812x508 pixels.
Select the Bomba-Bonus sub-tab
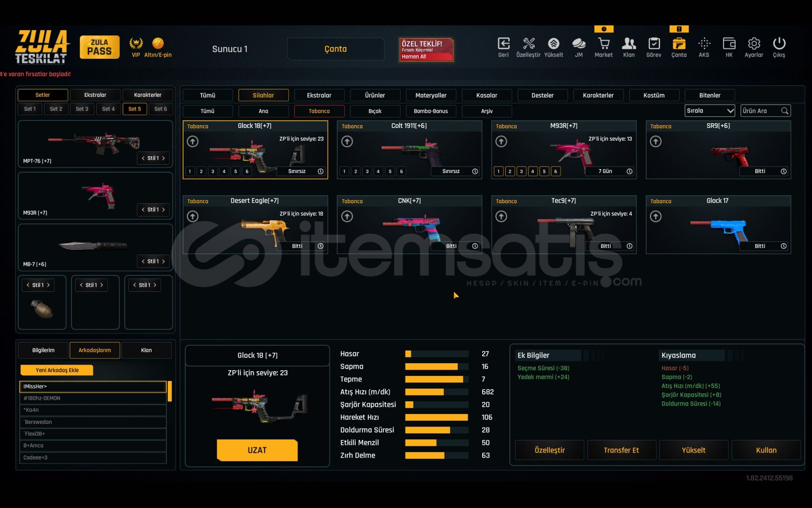click(431, 111)
